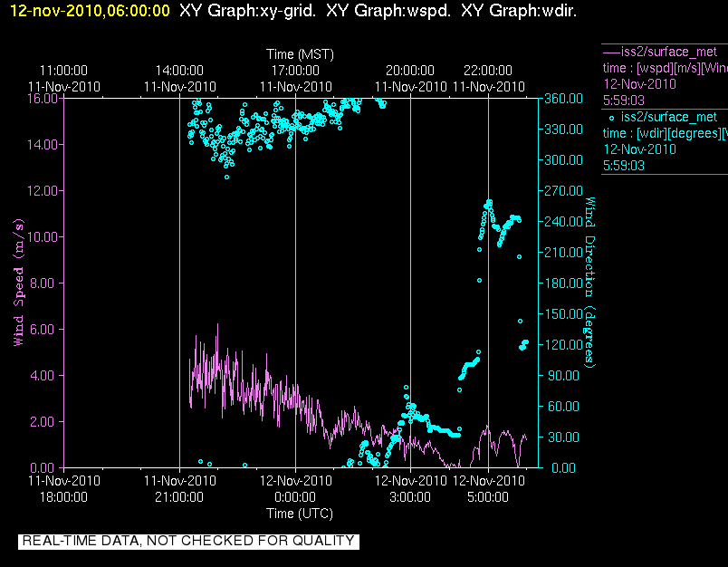Click the 300.00 wind direction tick label

563,160
